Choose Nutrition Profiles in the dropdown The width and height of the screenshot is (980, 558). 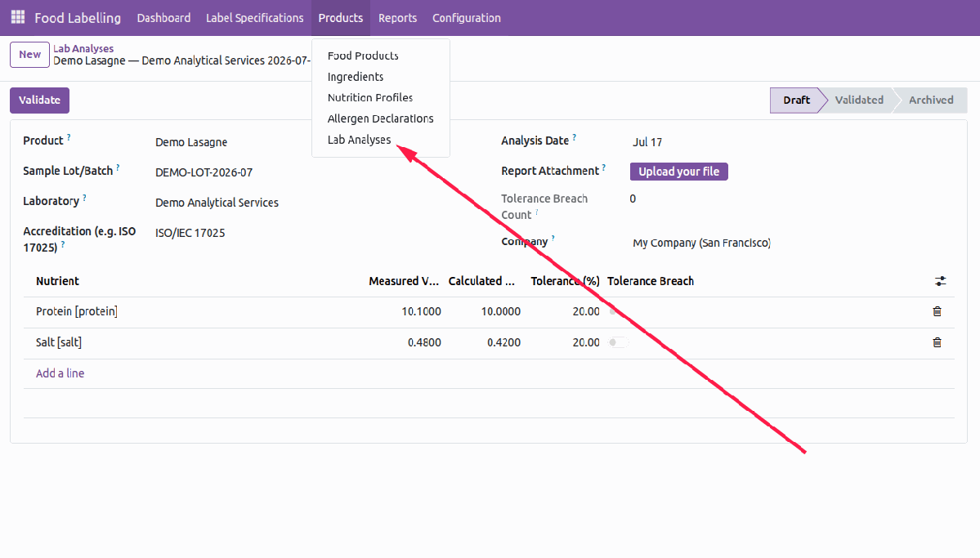(x=370, y=97)
